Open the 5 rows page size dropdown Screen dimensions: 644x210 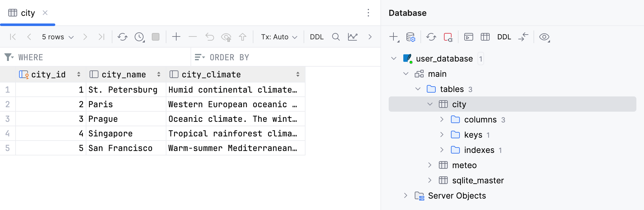click(58, 37)
